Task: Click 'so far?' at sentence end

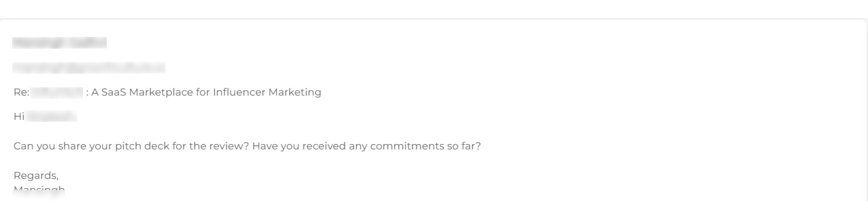Action: (464, 146)
